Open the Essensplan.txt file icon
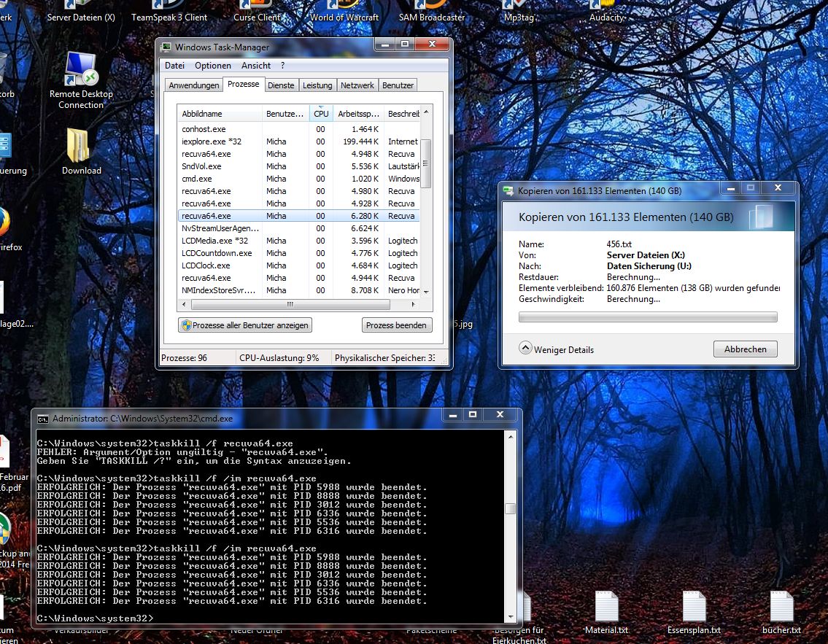Screen dimensions: 828x644 pyautogui.click(x=694, y=608)
